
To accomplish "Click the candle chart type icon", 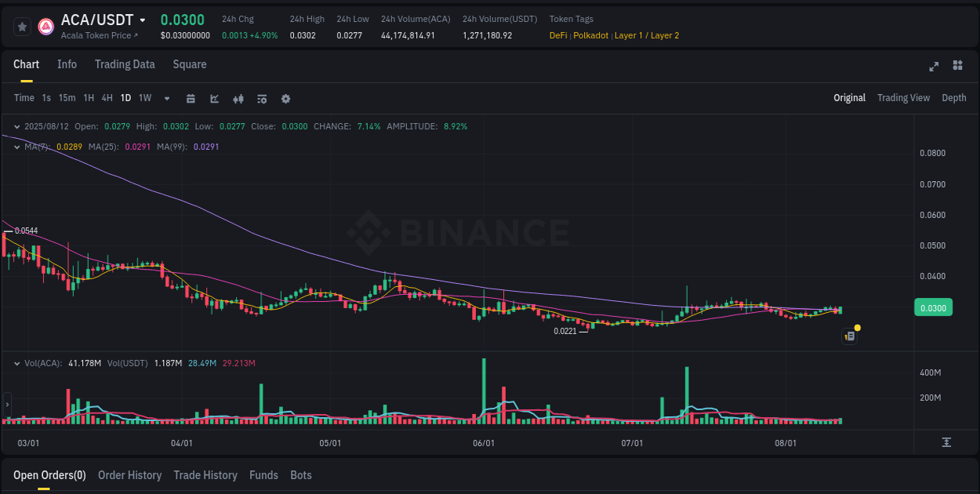I will click(x=238, y=99).
